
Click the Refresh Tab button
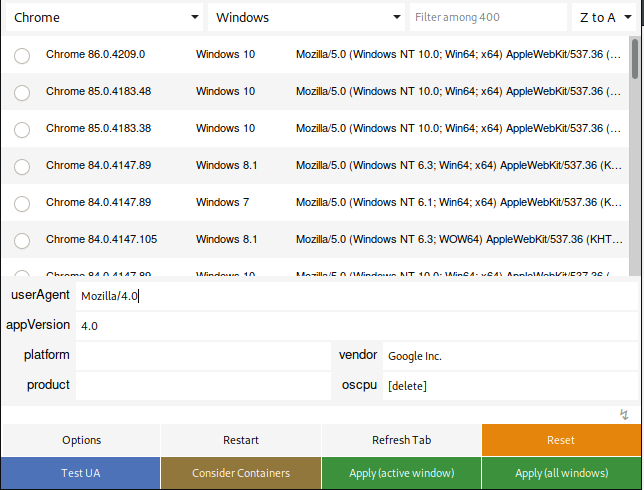tap(401, 440)
